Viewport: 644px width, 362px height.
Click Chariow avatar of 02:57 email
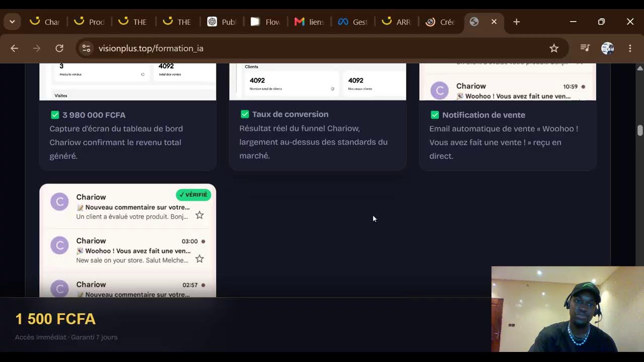(x=59, y=289)
